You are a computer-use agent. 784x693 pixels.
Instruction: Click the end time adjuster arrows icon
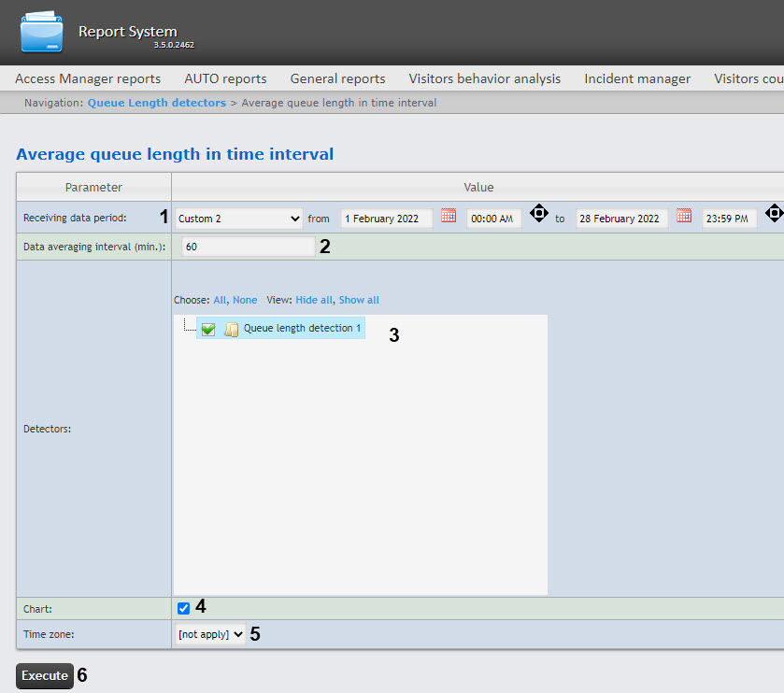tap(774, 214)
